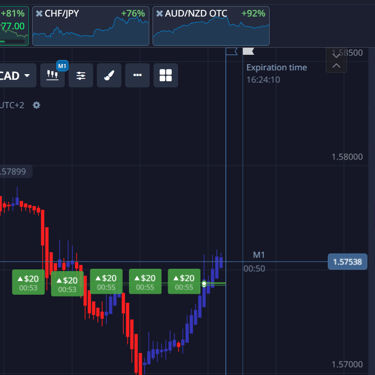This screenshot has width=375, height=375.
Task: Select the $20 trade marker at 00:53 leftmost
Action: click(28, 282)
